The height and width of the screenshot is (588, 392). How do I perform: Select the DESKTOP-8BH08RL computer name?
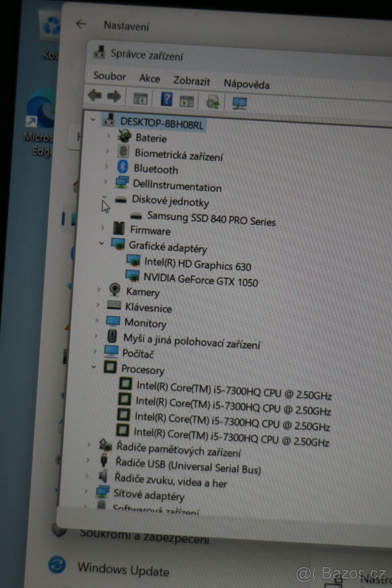point(162,123)
